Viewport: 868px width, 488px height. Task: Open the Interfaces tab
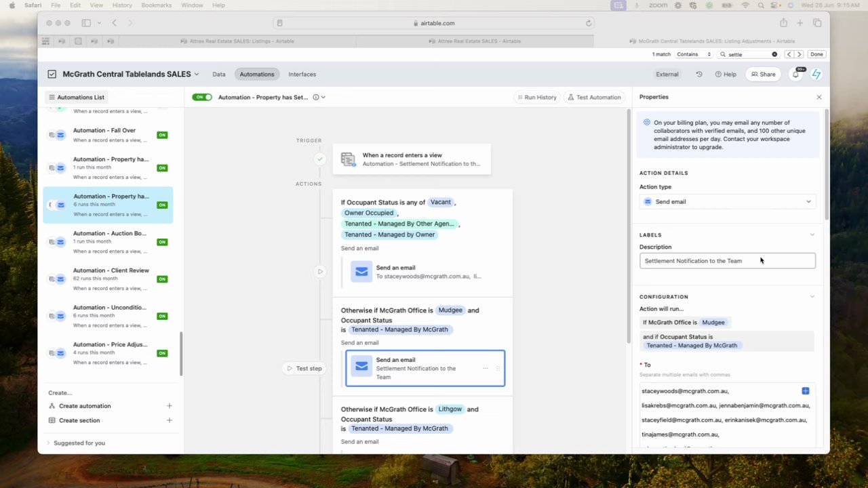302,75
